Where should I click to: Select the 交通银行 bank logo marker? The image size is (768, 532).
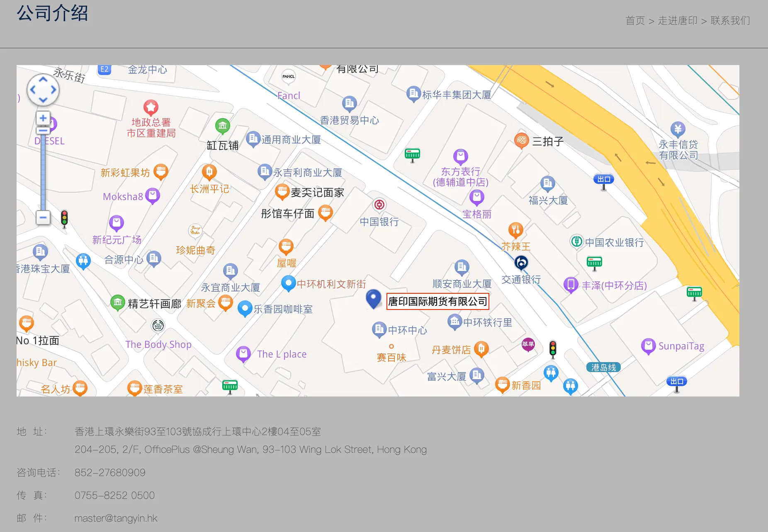521,263
